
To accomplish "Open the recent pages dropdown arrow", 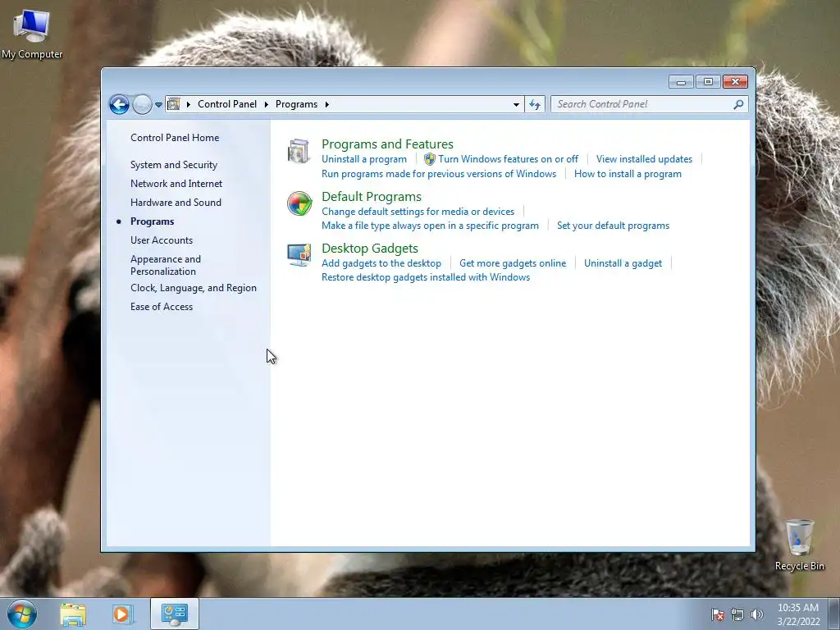I will pos(158,105).
